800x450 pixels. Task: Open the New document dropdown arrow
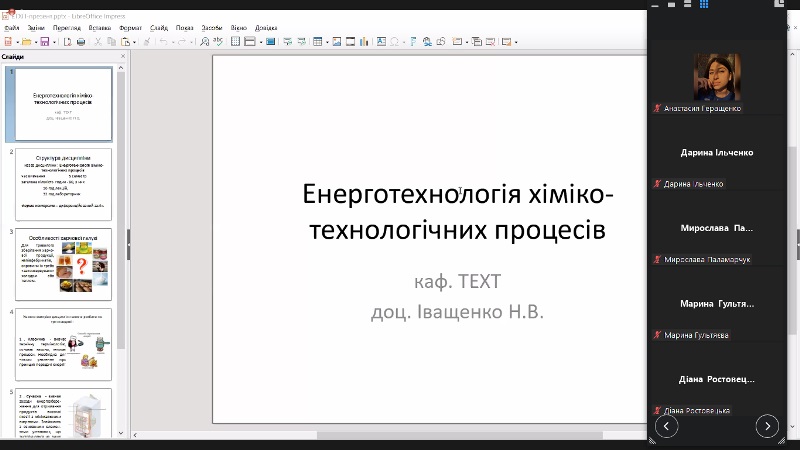17,42
